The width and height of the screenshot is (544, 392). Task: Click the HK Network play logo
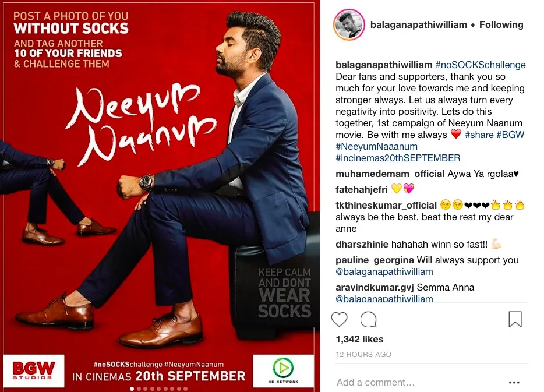(x=283, y=370)
